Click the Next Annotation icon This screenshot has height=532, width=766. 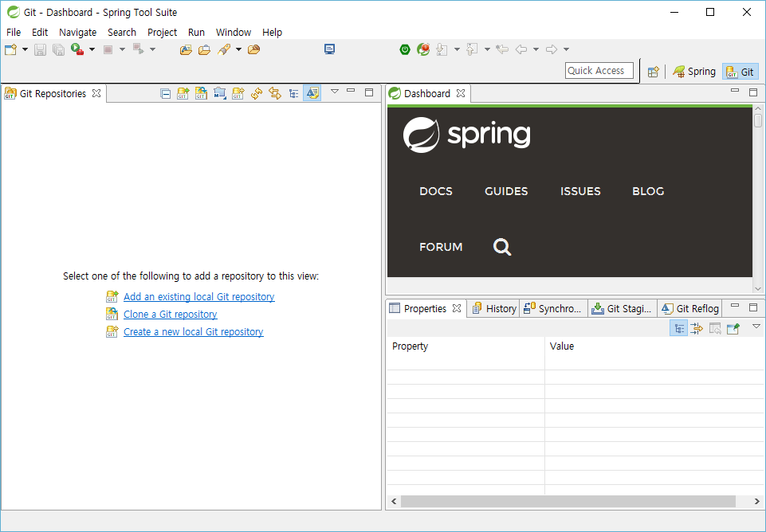point(442,49)
